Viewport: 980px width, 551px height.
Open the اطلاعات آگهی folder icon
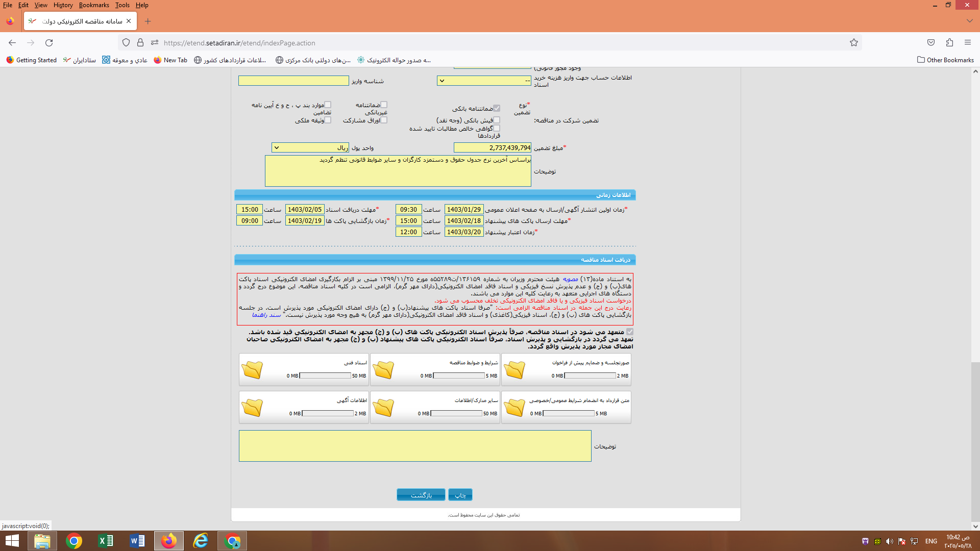pyautogui.click(x=252, y=408)
